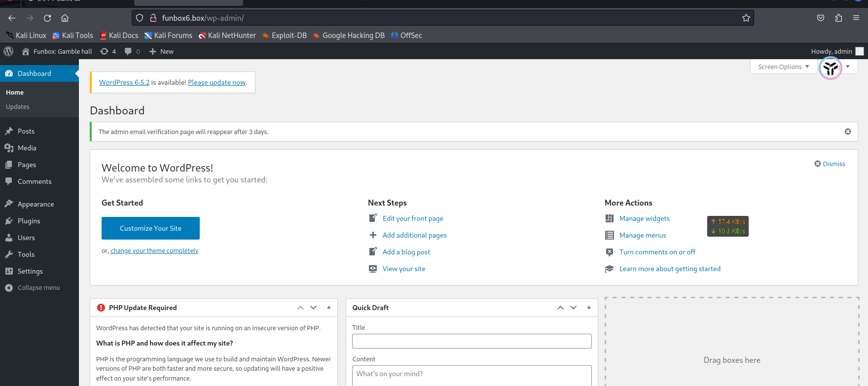This screenshot has height=386, width=868.
Task: Open the browser extensions puzzle icon
Action: (838, 18)
